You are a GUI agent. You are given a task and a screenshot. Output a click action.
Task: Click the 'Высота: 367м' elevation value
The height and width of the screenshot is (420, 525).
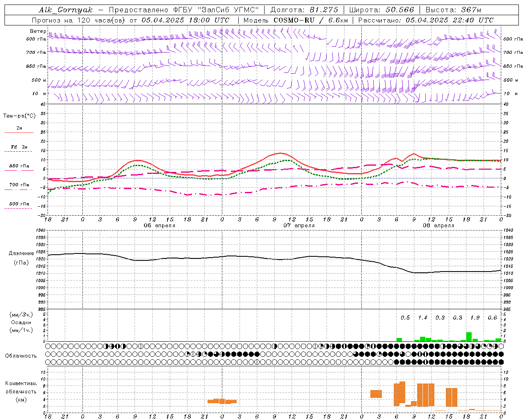click(x=453, y=10)
